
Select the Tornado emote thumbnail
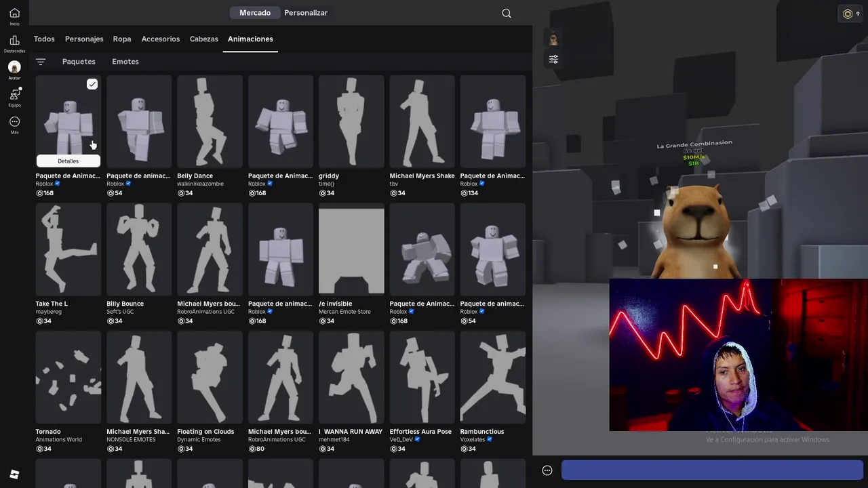(x=68, y=377)
